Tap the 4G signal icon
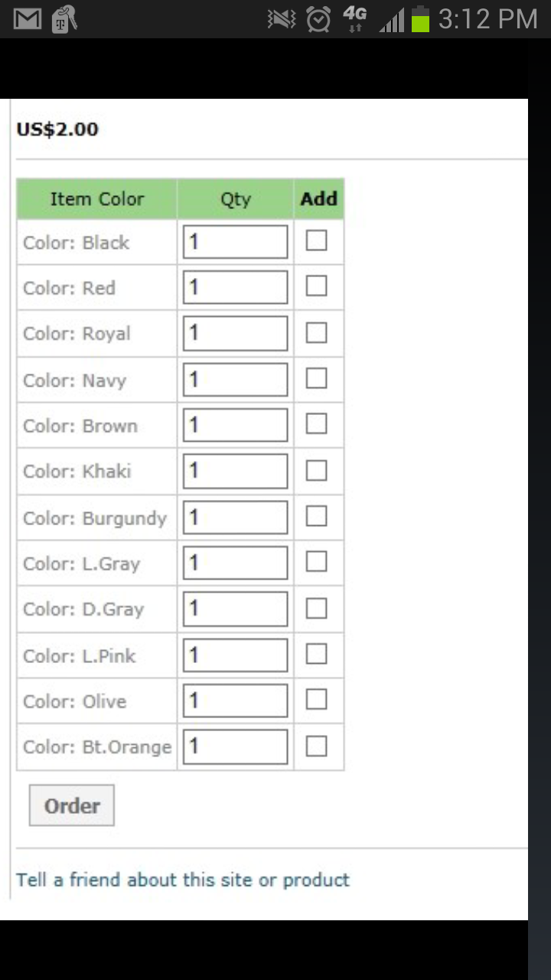 354,18
